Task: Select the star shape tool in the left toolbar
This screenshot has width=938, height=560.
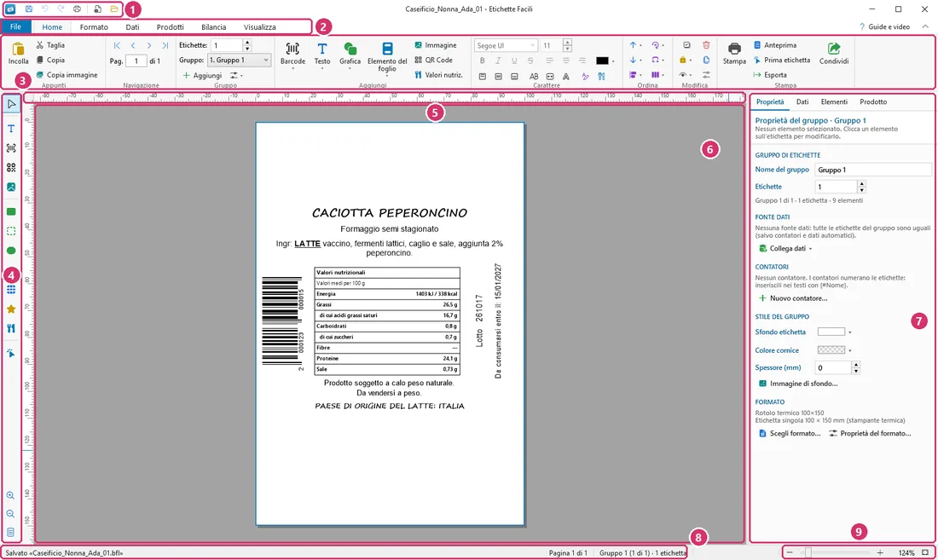Action: click(11, 309)
